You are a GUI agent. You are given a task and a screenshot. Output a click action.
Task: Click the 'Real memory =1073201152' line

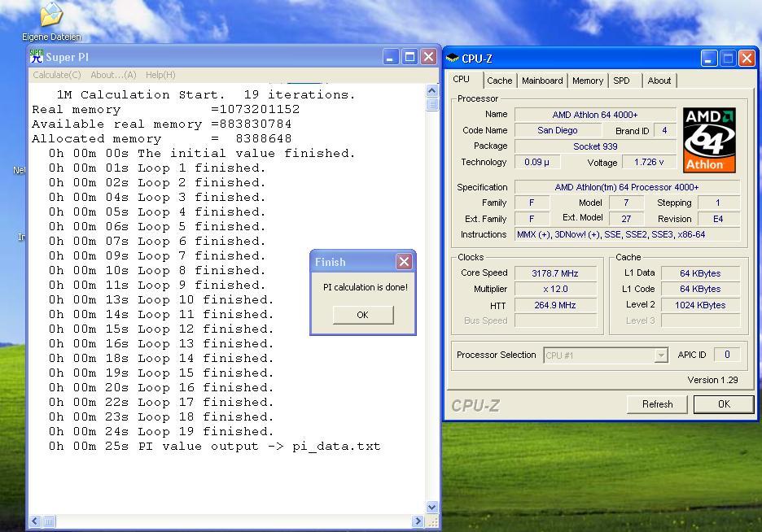pos(166,109)
